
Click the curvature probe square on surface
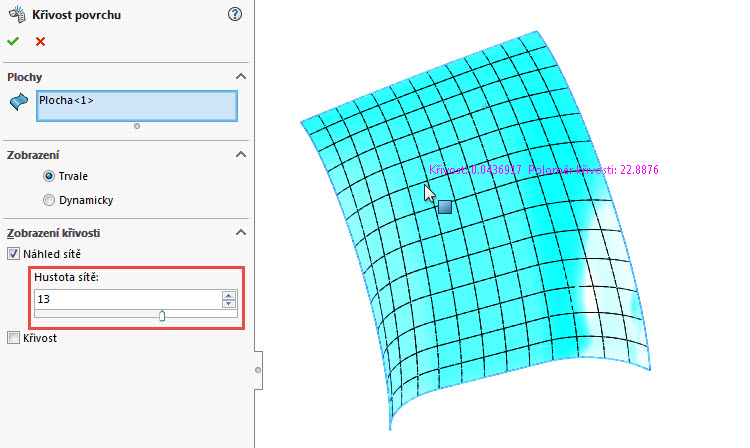coord(445,207)
